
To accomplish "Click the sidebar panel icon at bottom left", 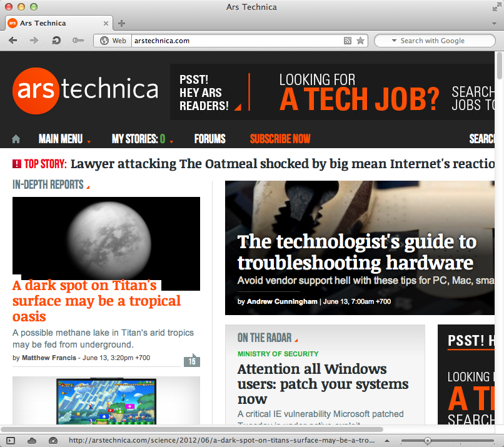I will coord(10,439).
